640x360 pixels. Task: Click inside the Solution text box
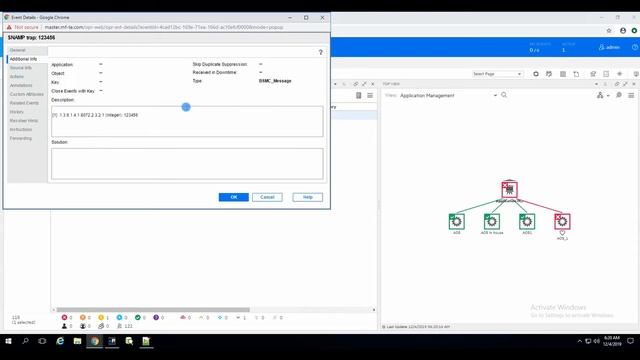(x=187, y=164)
